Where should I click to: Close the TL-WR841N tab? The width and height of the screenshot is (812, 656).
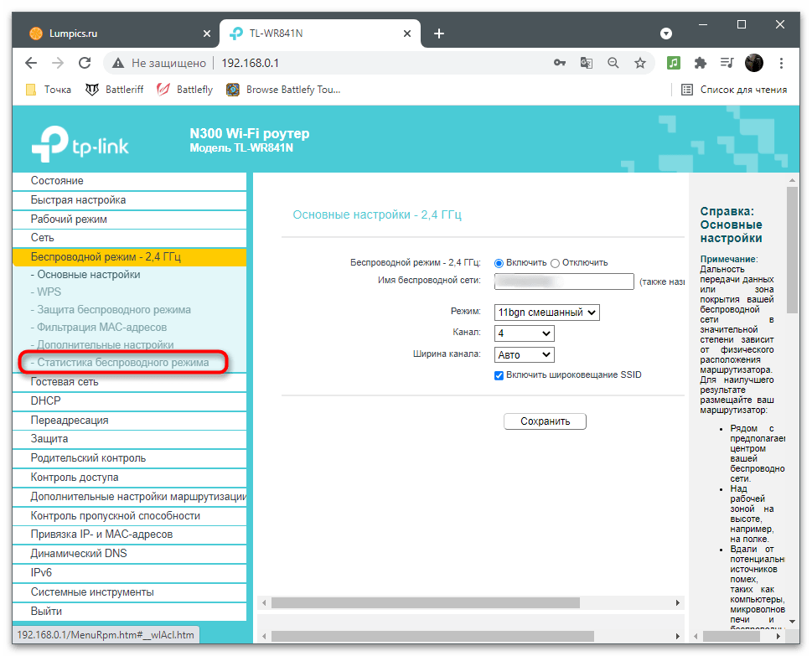407,34
